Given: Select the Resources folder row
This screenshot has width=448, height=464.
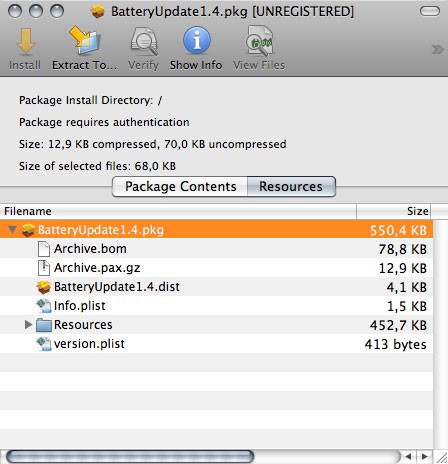Looking at the screenshot, I should point(216,325).
